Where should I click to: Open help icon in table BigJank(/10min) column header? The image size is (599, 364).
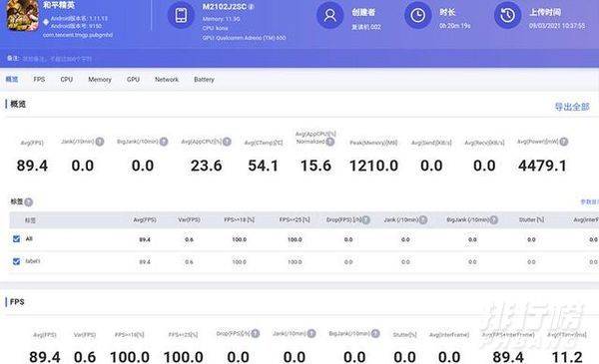493,219
